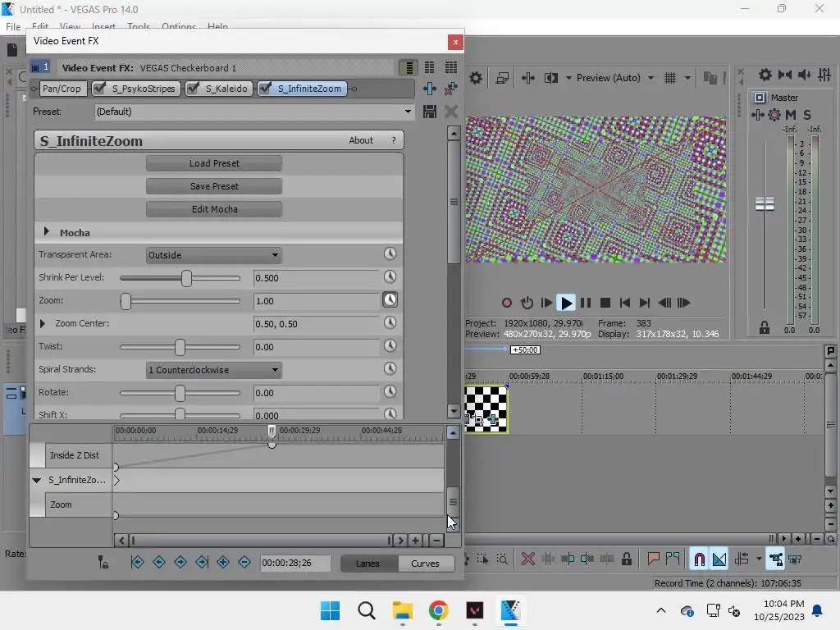Uncheck the S_InfiniteZoom effect checkbox
Screen dimensions: 840x630
[265, 89]
